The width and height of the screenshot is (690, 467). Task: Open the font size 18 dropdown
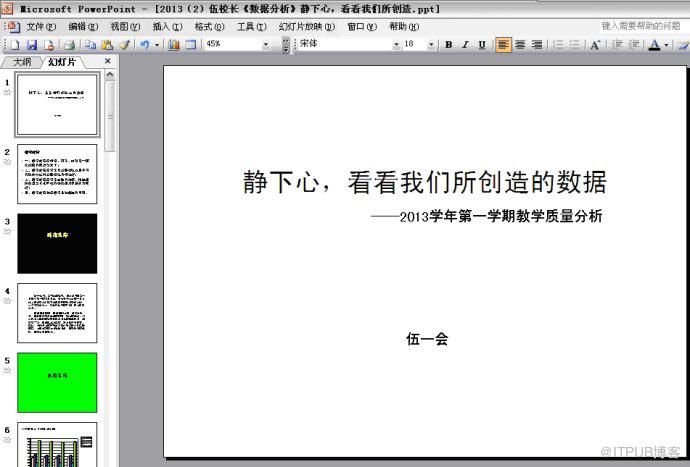(431, 44)
